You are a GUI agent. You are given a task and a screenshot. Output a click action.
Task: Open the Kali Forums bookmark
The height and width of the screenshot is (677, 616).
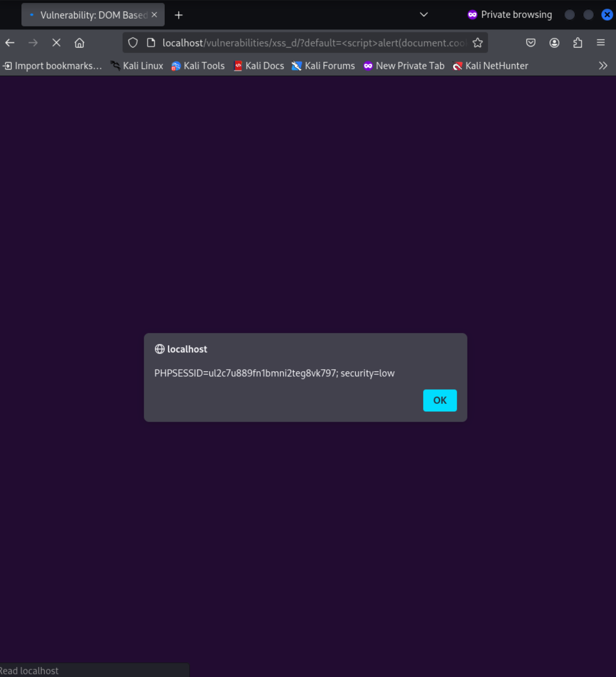tap(323, 66)
